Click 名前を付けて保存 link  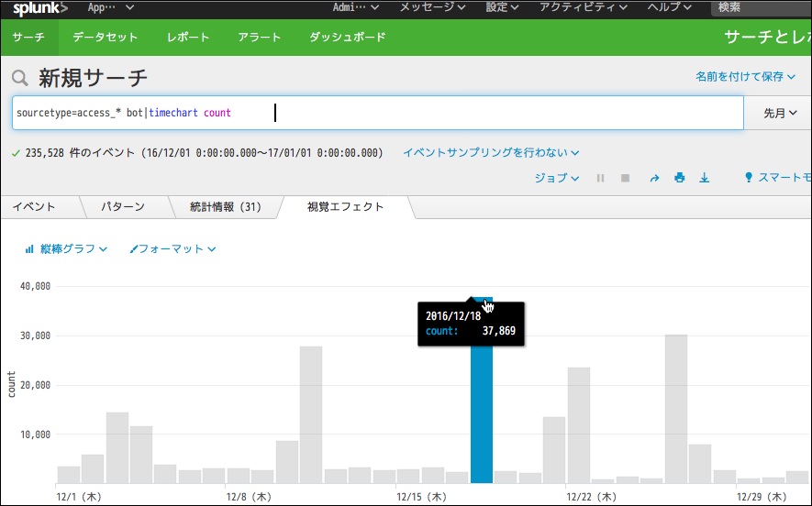pos(745,77)
